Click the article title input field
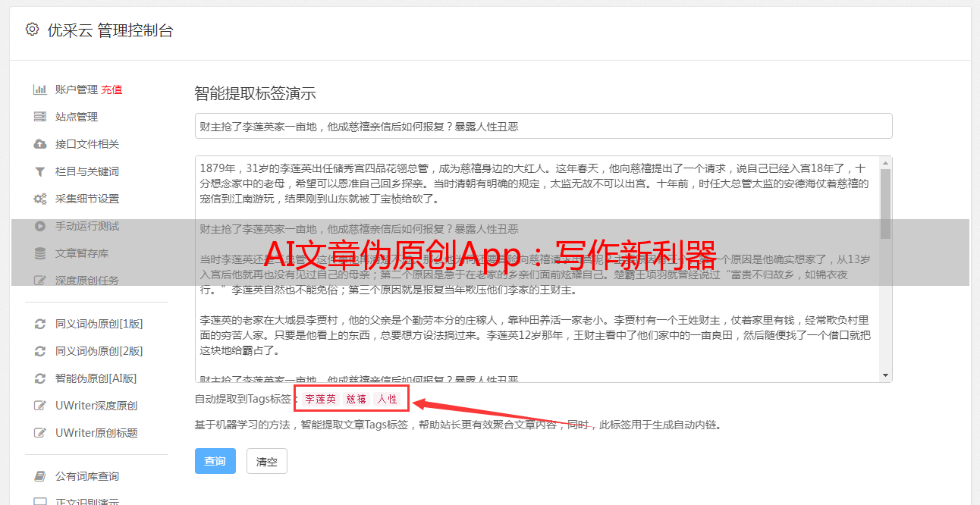The width and height of the screenshot is (980, 505). point(543,126)
